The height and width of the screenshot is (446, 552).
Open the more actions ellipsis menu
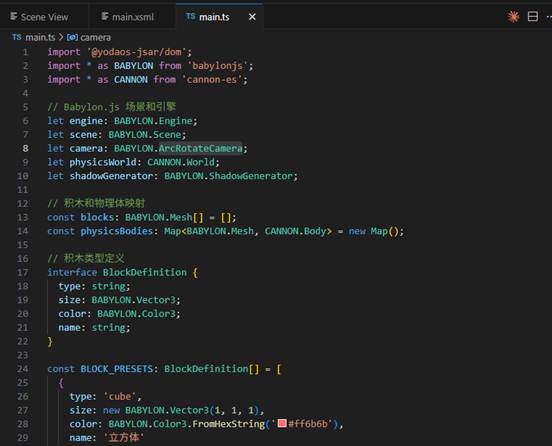pyautogui.click(x=549, y=17)
